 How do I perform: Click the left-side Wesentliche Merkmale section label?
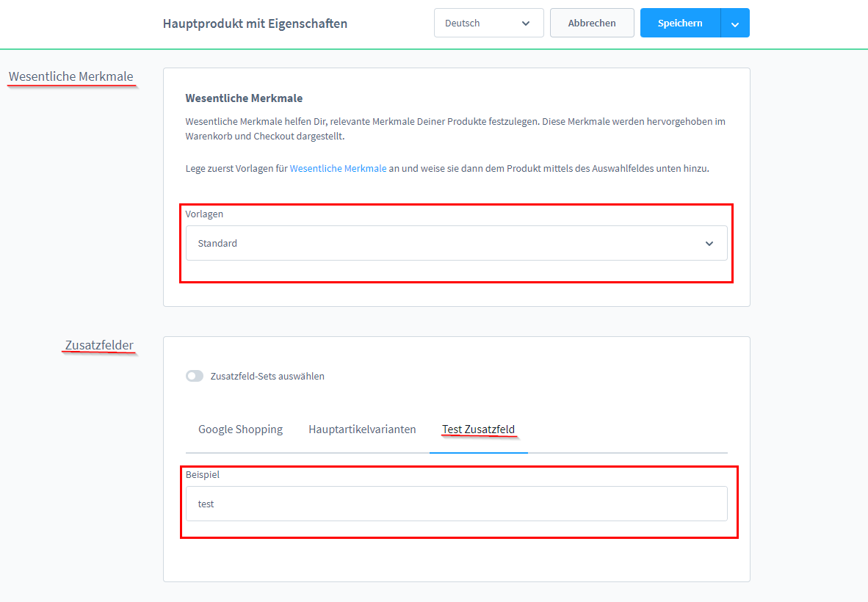(71, 76)
